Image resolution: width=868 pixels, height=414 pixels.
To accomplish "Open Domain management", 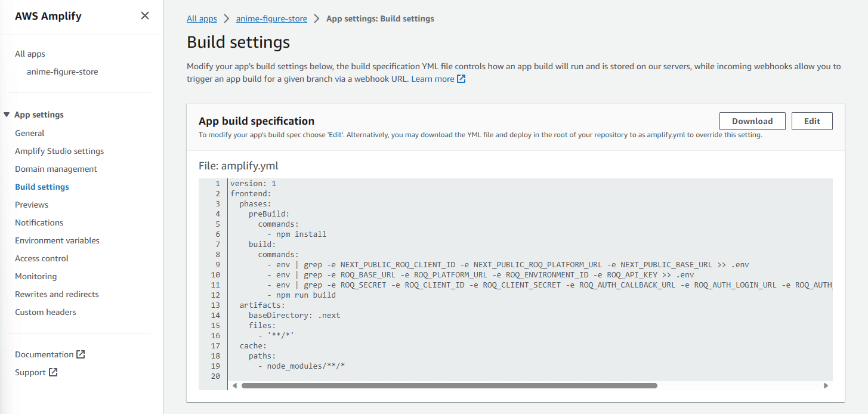I will 56,169.
